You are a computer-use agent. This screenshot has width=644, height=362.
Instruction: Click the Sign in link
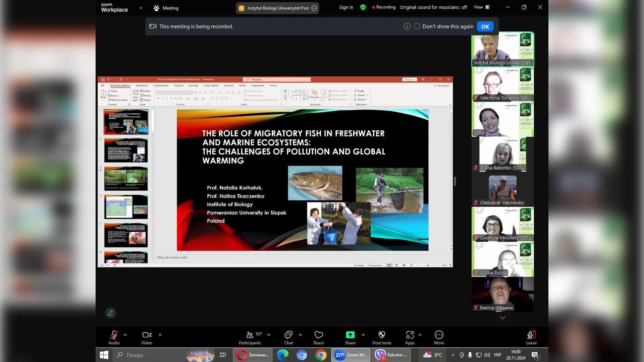click(346, 7)
